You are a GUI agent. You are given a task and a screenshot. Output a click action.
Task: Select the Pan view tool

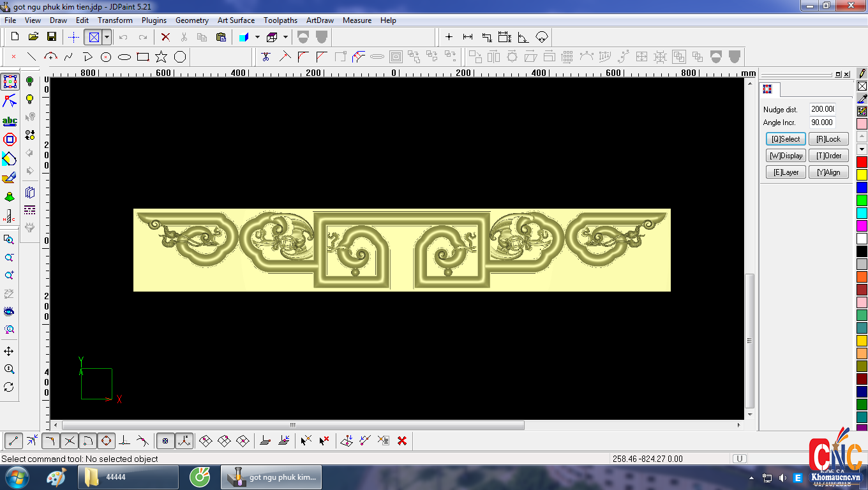point(9,352)
